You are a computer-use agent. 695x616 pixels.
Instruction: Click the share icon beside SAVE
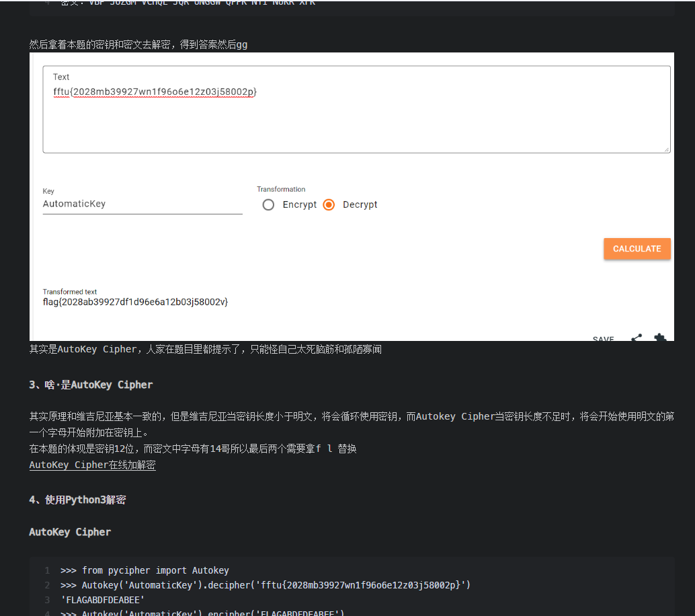click(x=636, y=338)
